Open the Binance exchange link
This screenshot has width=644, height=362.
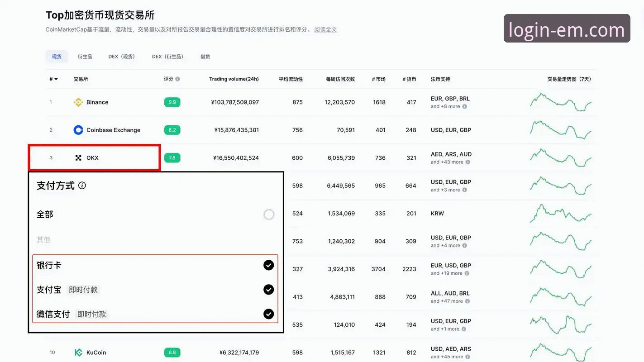coord(97,102)
